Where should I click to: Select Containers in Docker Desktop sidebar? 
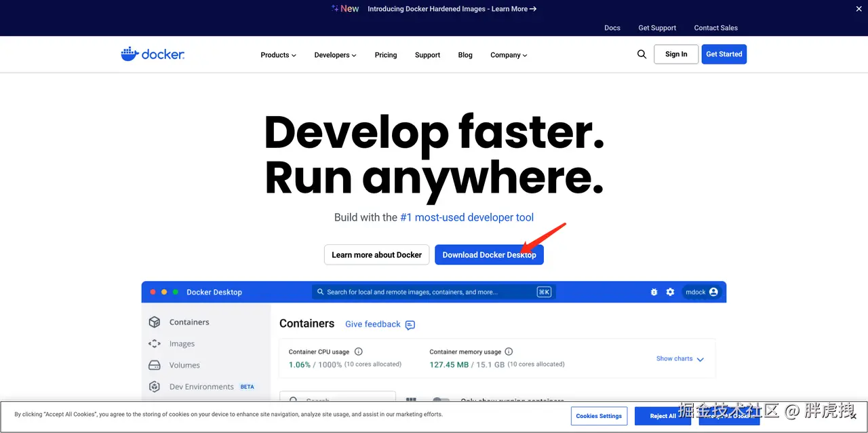click(x=189, y=322)
